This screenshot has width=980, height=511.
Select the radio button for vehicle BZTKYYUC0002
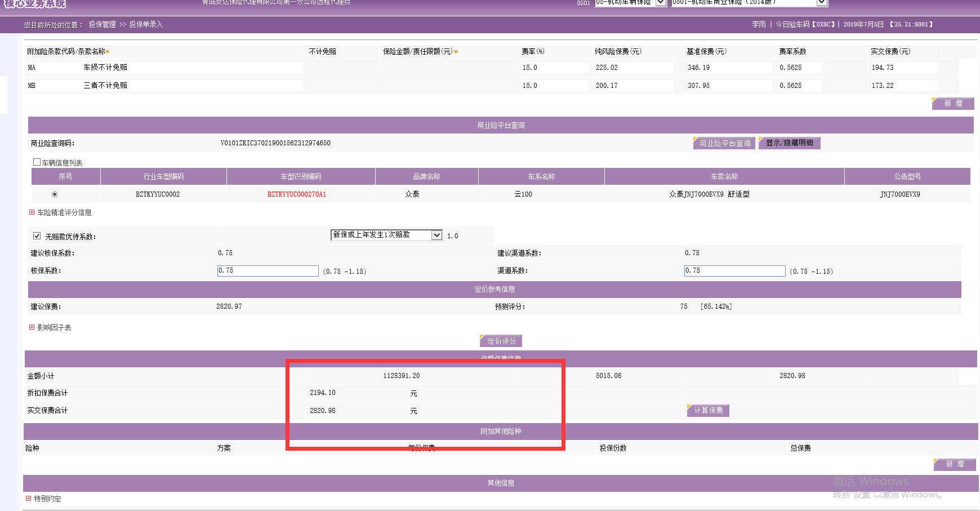pos(55,194)
